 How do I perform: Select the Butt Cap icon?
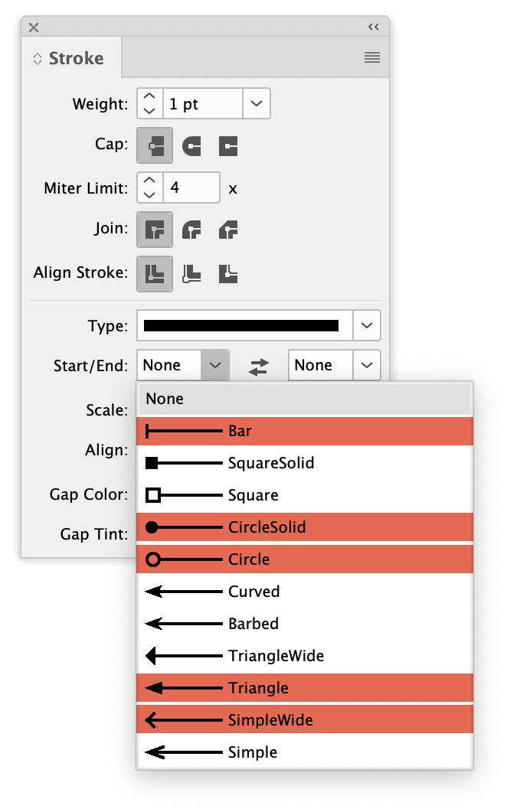tap(155, 145)
